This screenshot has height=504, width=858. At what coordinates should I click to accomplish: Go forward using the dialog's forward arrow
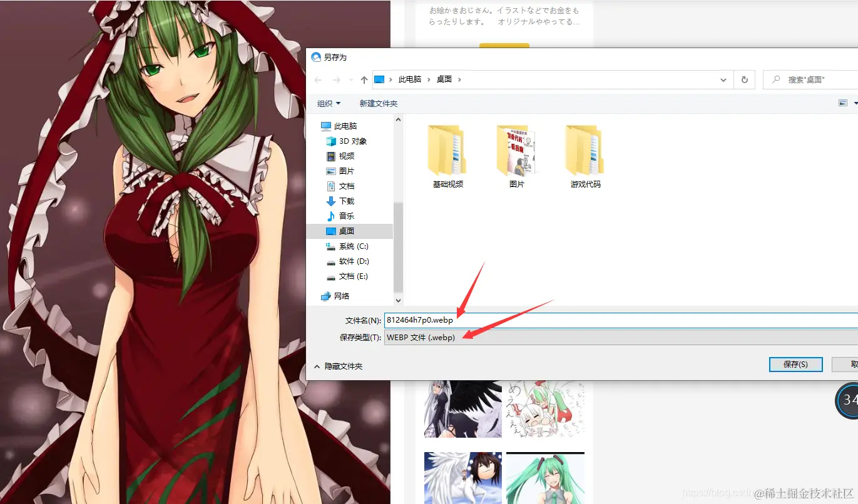336,80
